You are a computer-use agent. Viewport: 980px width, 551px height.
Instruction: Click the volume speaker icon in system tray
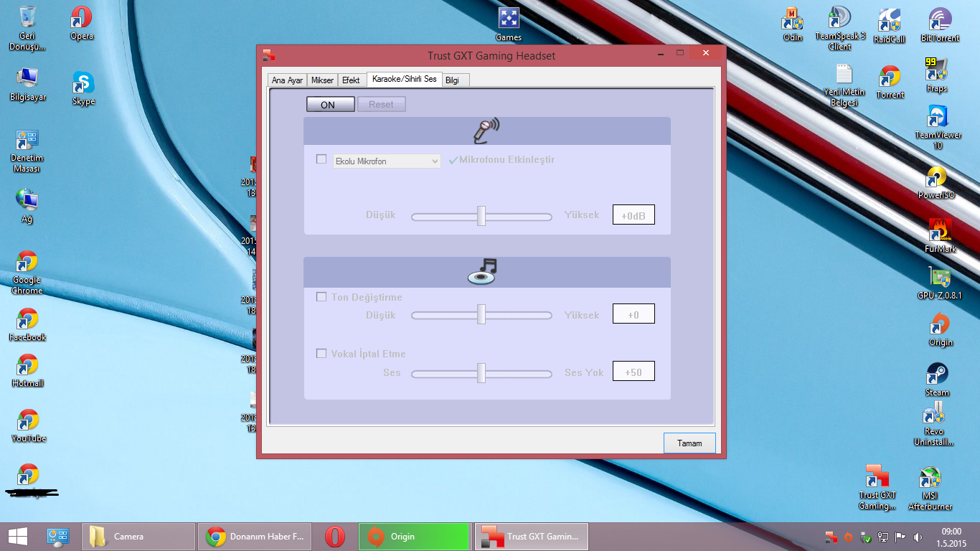click(918, 537)
